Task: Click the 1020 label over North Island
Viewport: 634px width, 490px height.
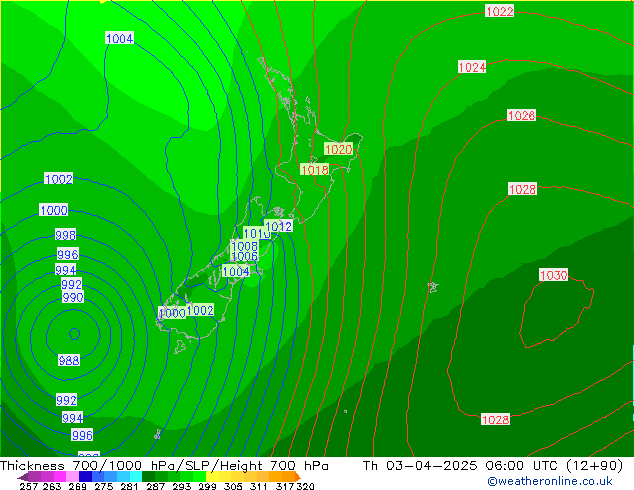Action: (x=338, y=149)
